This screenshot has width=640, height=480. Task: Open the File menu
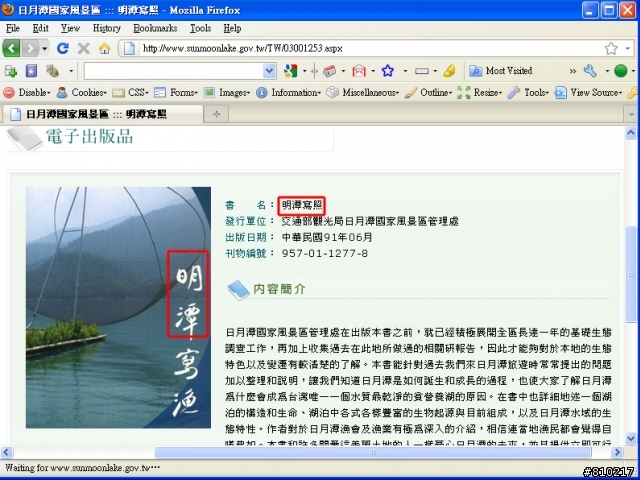tap(13, 28)
